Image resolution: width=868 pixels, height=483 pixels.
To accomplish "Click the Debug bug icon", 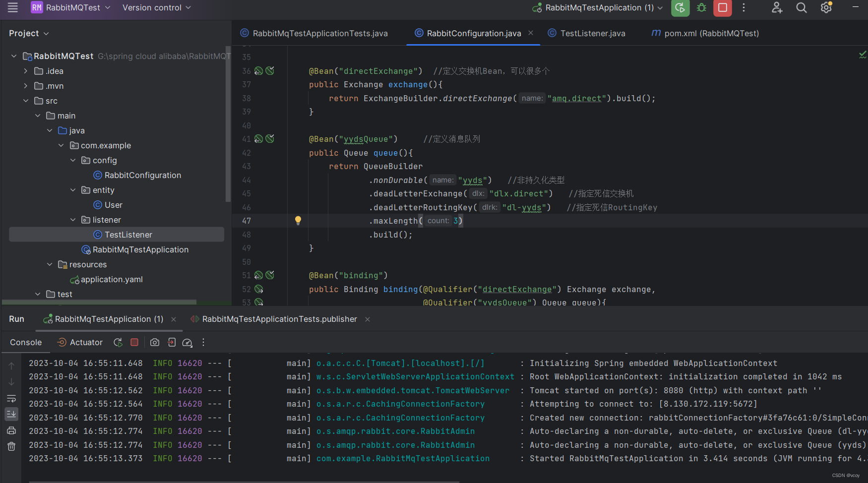I will tap(701, 7).
